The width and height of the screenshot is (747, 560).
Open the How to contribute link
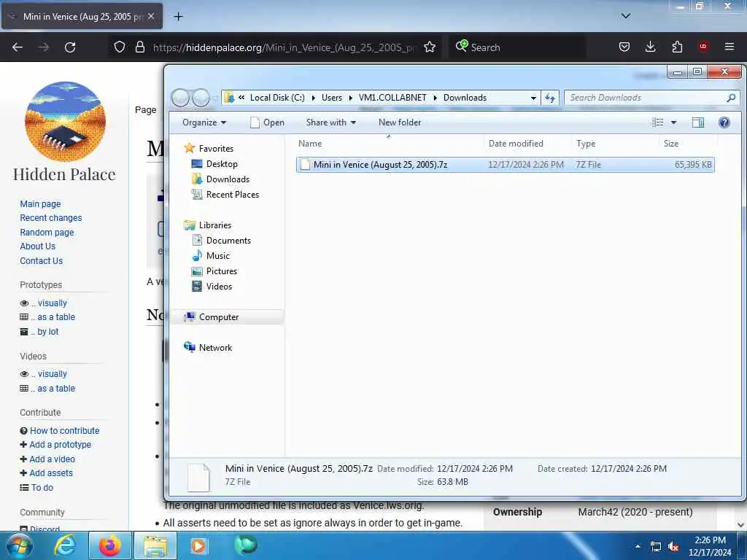[x=64, y=430]
